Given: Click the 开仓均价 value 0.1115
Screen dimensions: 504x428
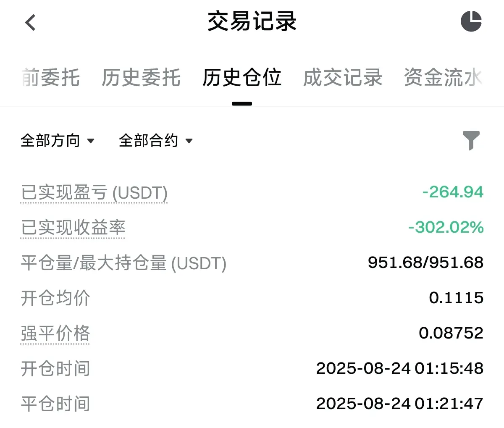Looking at the screenshot, I should 456,298.
